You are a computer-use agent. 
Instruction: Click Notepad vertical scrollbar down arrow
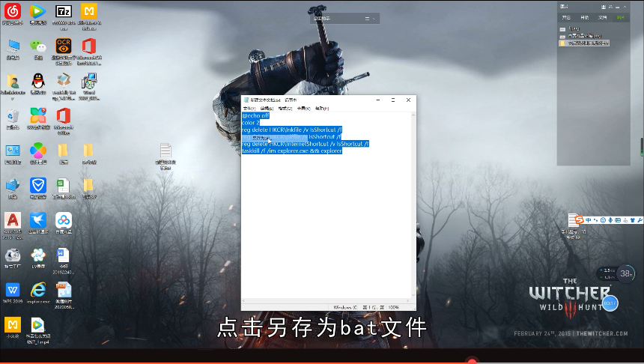(x=413, y=295)
